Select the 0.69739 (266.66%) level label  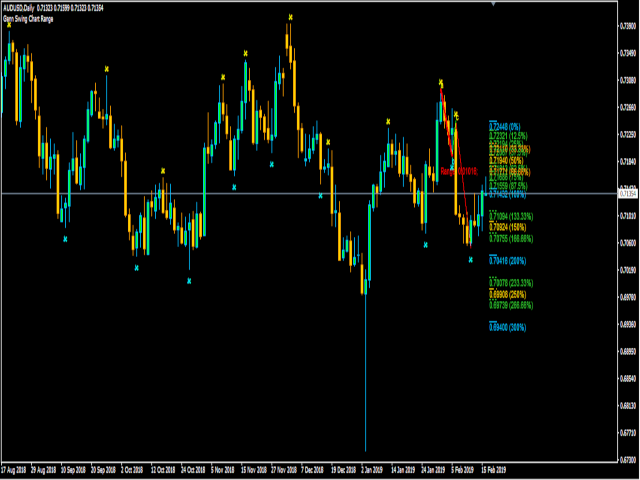[511, 305]
